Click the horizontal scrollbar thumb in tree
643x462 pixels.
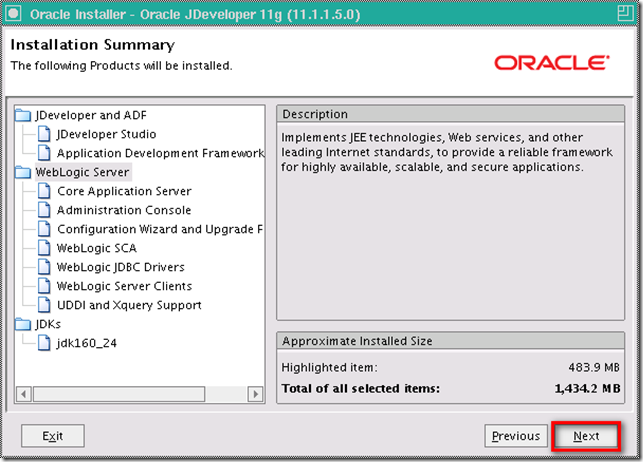(119, 394)
